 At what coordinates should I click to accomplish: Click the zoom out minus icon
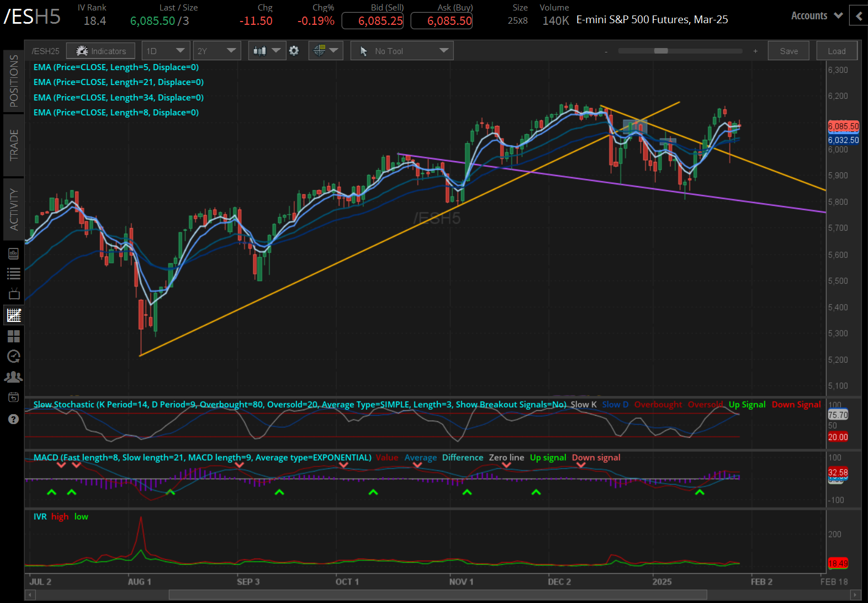point(606,51)
